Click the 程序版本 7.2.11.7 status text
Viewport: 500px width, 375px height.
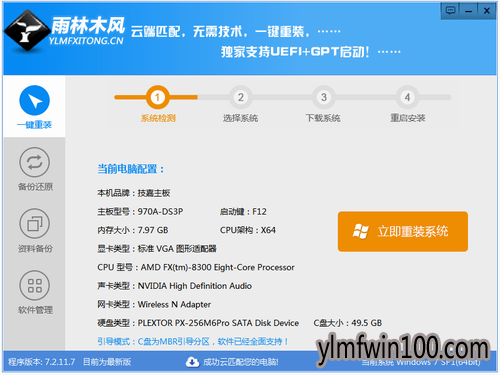click(x=42, y=362)
